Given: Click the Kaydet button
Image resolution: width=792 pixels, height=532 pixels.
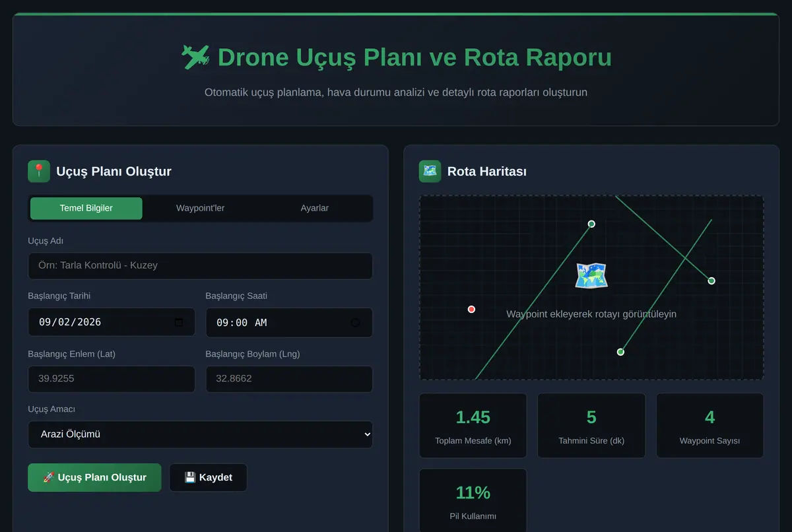Looking at the screenshot, I should (208, 477).
